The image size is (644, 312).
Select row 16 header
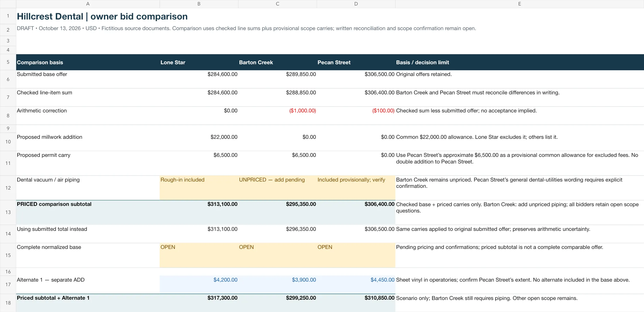point(8,272)
